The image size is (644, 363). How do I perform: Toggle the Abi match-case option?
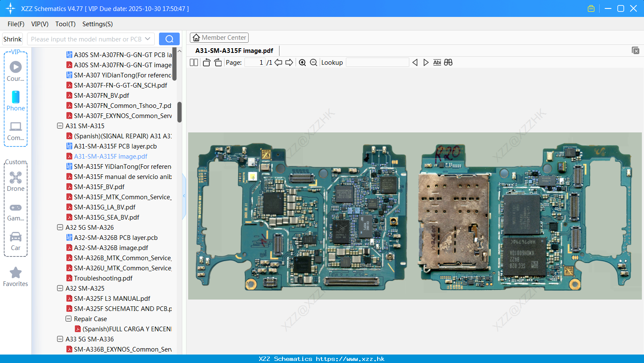pyautogui.click(x=437, y=63)
